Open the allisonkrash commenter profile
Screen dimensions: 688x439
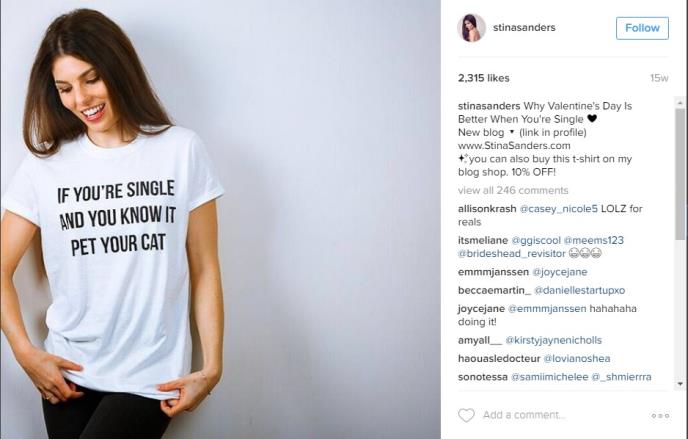[x=487, y=209]
